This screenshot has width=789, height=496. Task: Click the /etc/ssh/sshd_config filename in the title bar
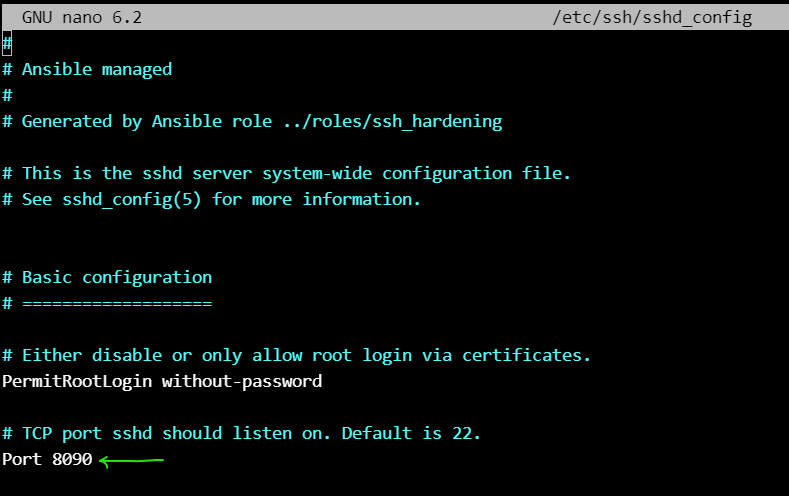[x=652, y=18]
